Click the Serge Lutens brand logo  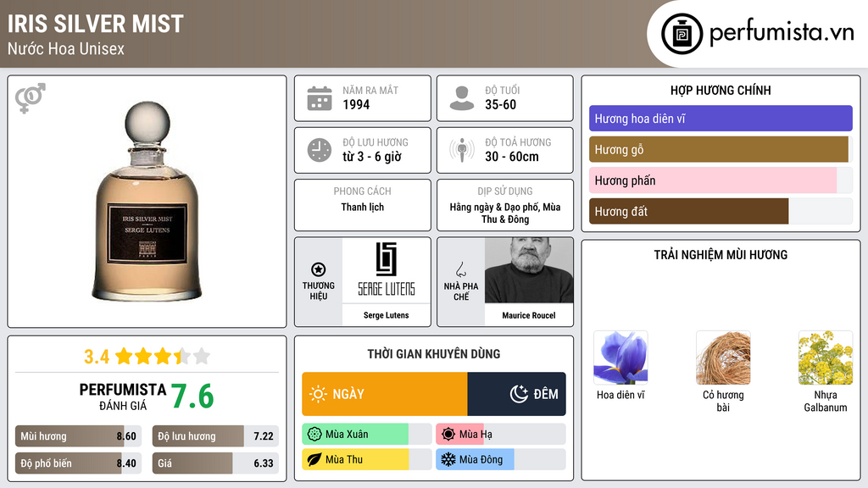pos(386,270)
